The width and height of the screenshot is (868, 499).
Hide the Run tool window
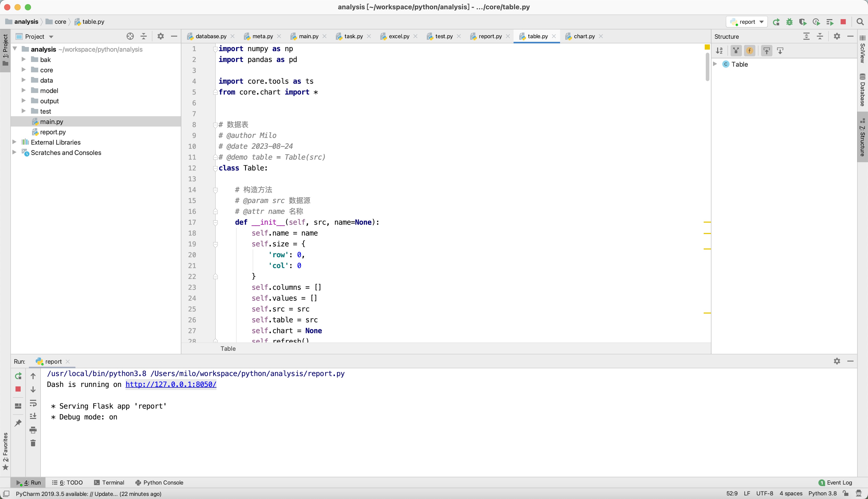[x=850, y=361]
